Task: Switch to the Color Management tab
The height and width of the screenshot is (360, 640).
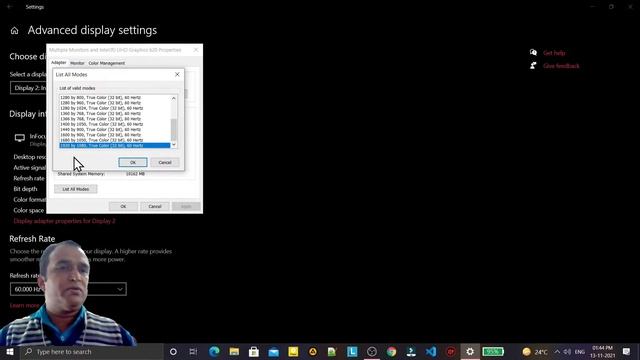Action: tap(107, 63)
